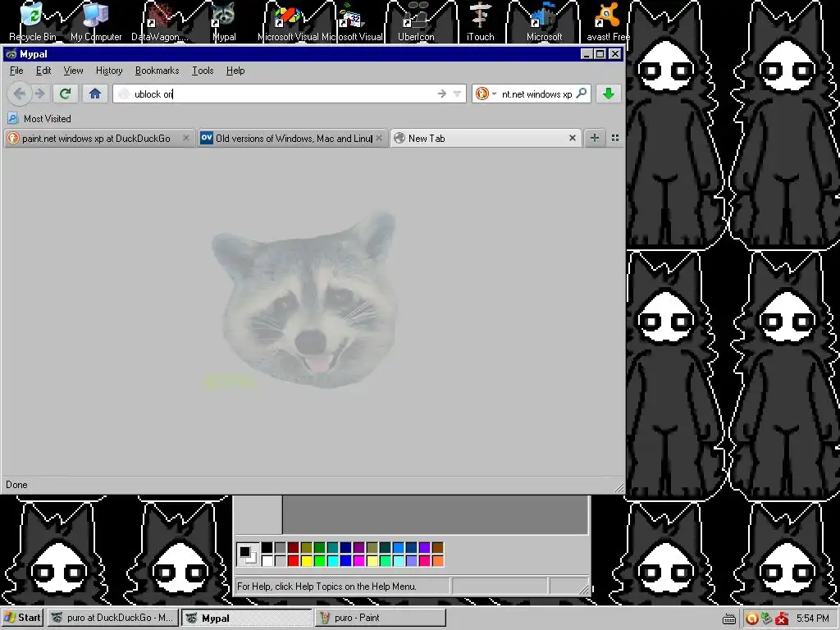Viewport: 840px width, 630px height.
Task: Pick the orange swatch in Paint's palette
Action: coord(438,560)
